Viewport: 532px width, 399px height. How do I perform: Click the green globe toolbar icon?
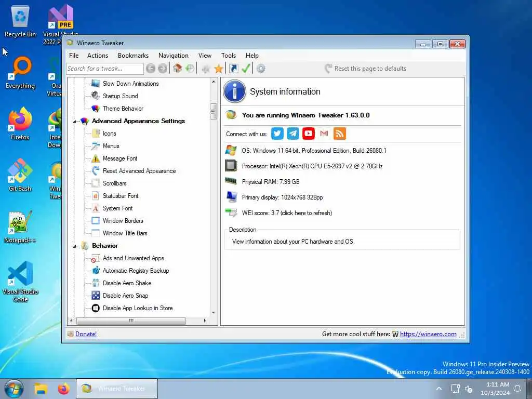coord(190,69)
